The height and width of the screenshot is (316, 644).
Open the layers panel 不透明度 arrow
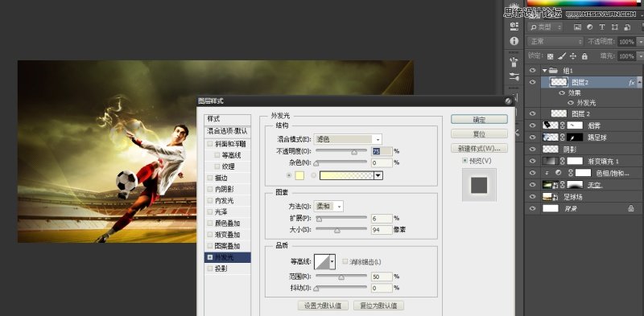pyautogui.click(x=640, y=42)
